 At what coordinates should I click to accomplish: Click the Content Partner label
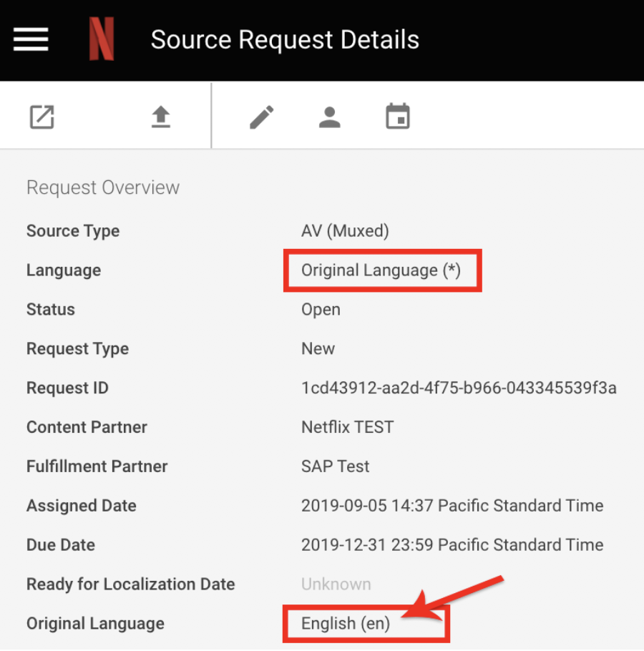[x=87, y=427]
